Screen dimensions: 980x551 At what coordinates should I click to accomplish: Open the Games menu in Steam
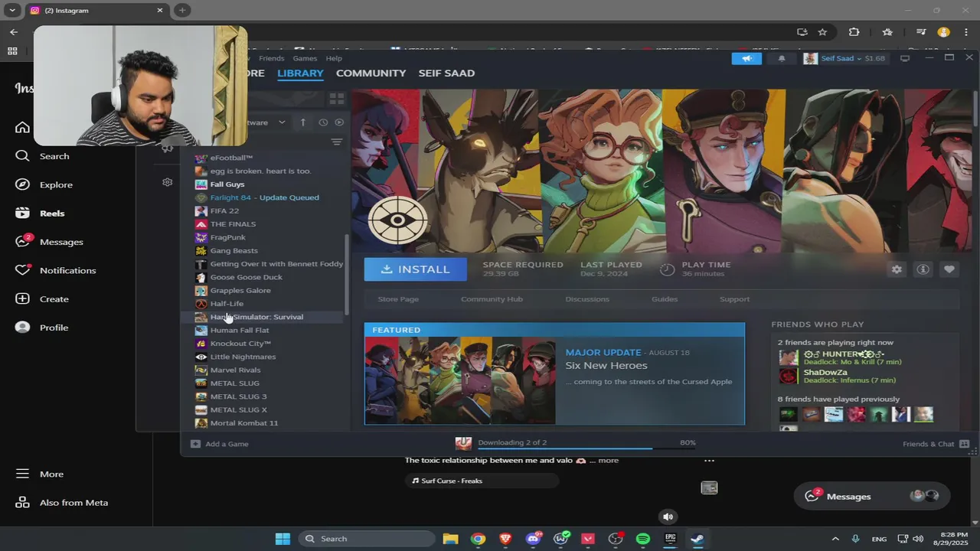click(x=305, y=59)
